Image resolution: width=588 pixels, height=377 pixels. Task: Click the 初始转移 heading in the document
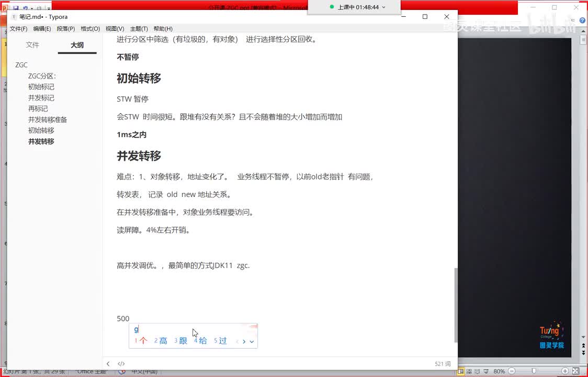pyautogui.click(x=139, y=78)
